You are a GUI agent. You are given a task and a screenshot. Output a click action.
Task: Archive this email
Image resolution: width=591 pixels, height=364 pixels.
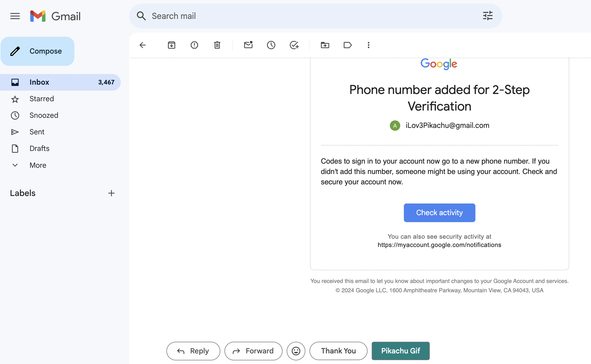[x=171, y=45]
